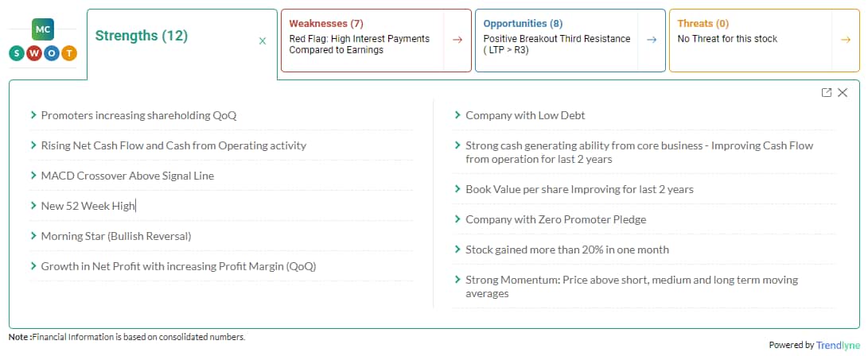This screenshot has height=356, width=868.
Task: Expand 'Company with Low Debt' item
Action: coord(525,115)
